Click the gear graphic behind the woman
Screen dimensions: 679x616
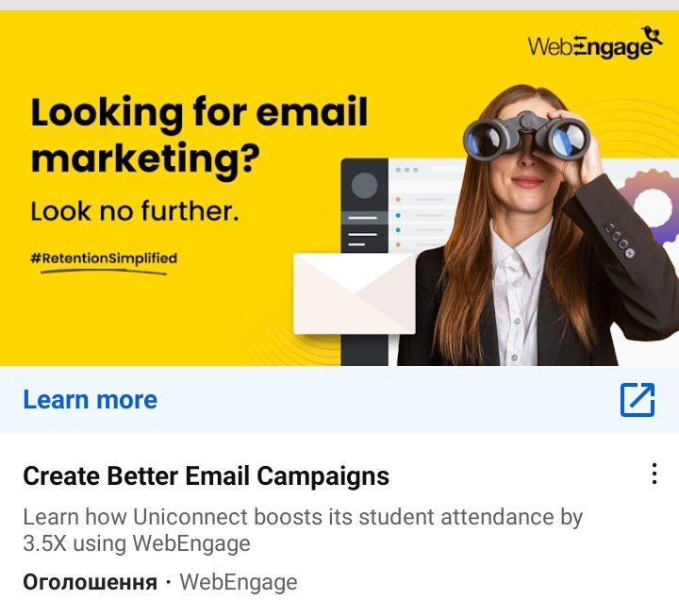[x=650, y=206]
